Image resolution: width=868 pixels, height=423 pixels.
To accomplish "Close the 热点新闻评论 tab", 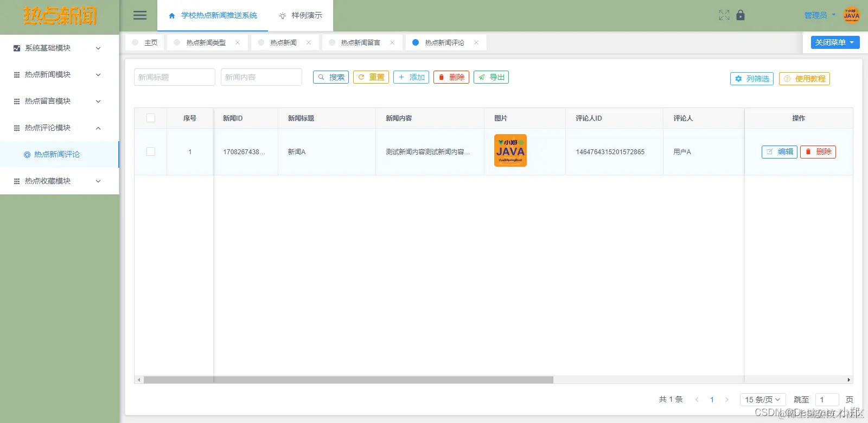I will pos(476,42).
